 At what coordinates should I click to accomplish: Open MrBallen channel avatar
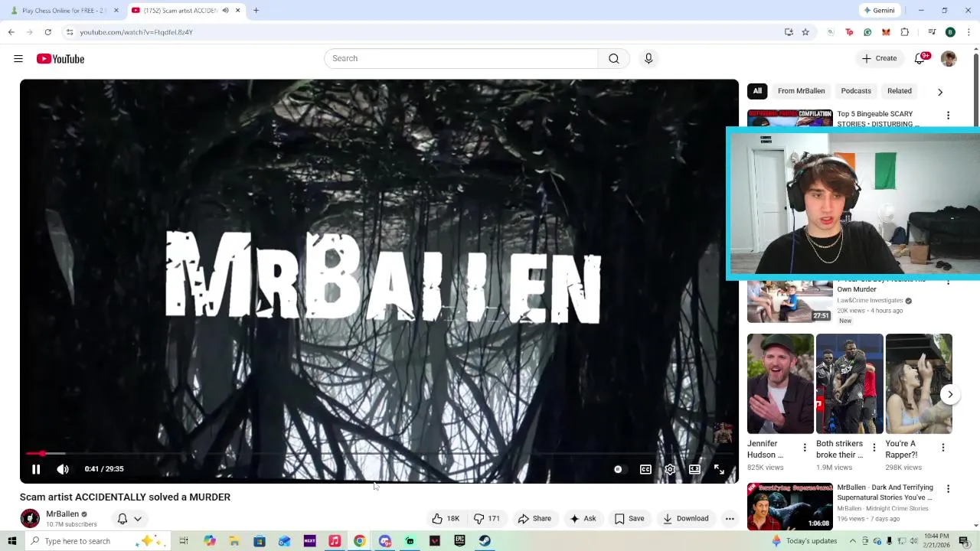pos(30,519)
